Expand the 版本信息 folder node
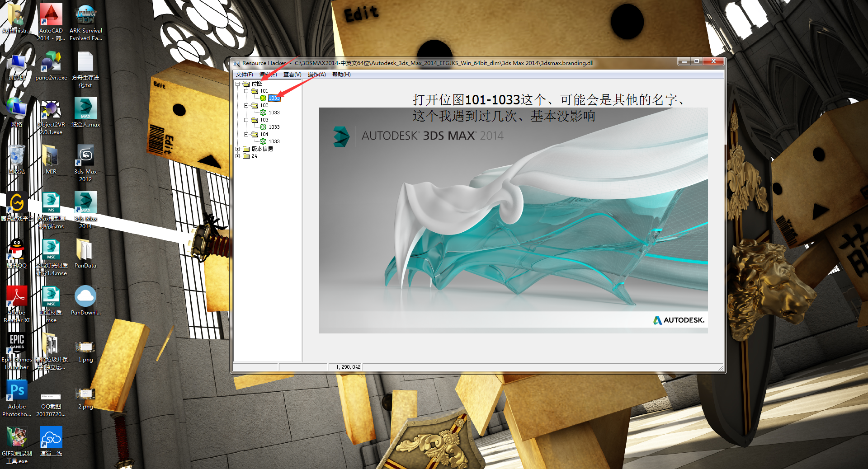The width and height of the screenshot is (868, 469). point(237,149)
